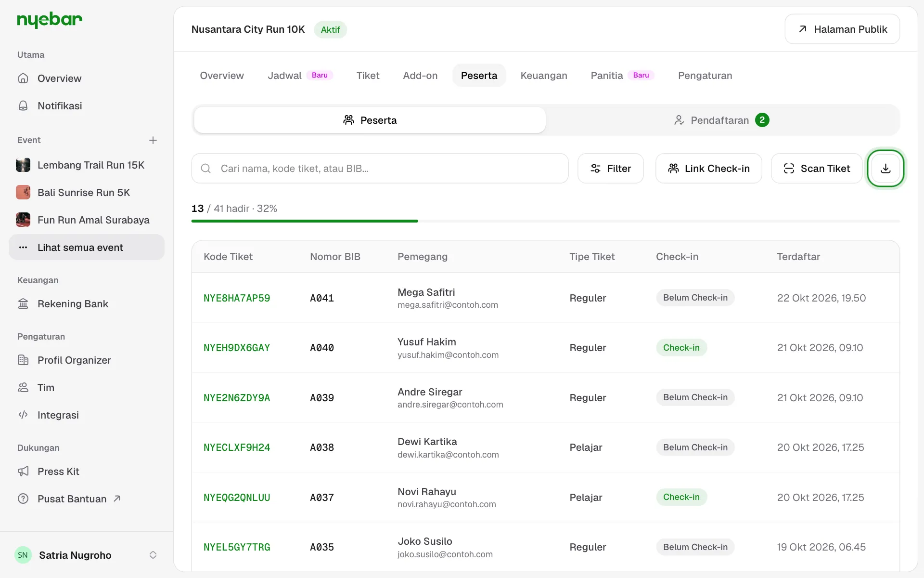Select holder name Dewi Kartika
The width and height of the screenshot is (924, 578).
pos(427,442)
